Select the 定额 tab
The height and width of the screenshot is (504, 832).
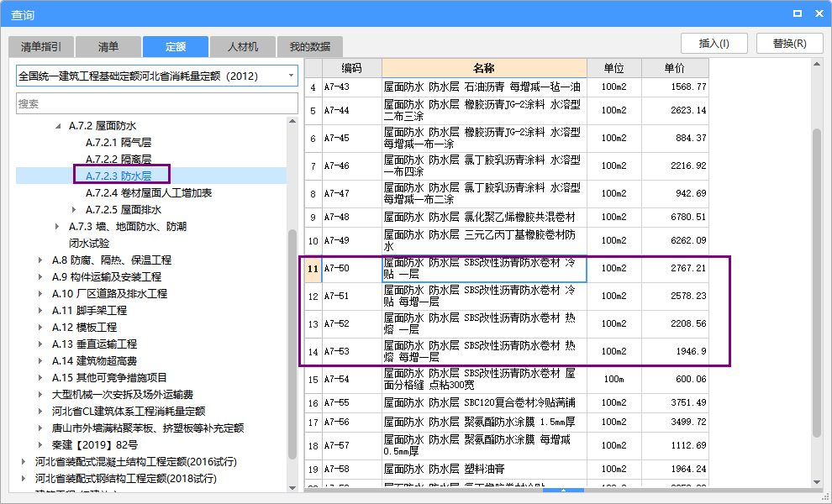[175, 47]
